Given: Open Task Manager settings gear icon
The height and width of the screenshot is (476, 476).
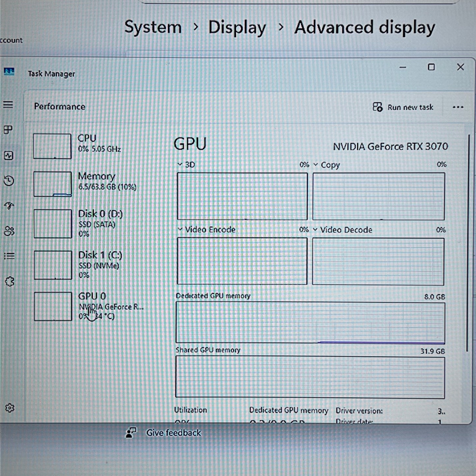Looking at the screenshot, I should (10, 408).
